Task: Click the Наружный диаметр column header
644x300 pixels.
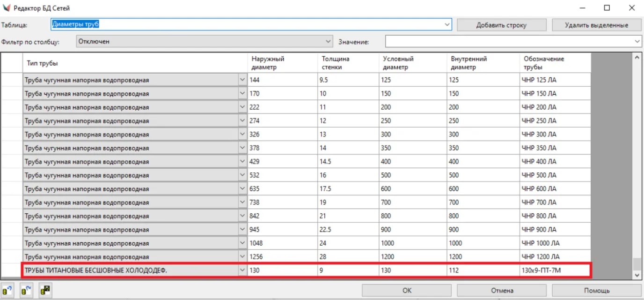Action: click(283, 63)
